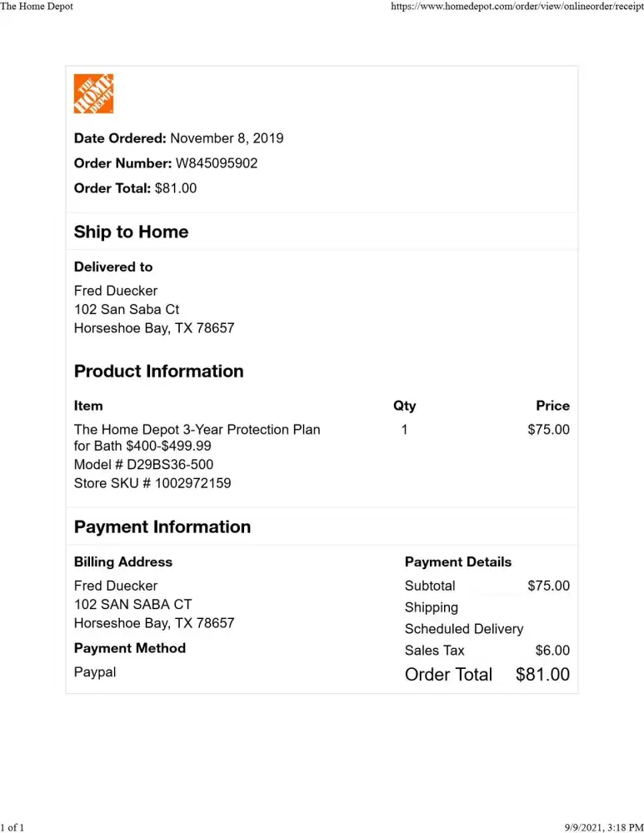Click the $75.00 item price
Screen dimensions: 644x833
click(x=548, y=430)
